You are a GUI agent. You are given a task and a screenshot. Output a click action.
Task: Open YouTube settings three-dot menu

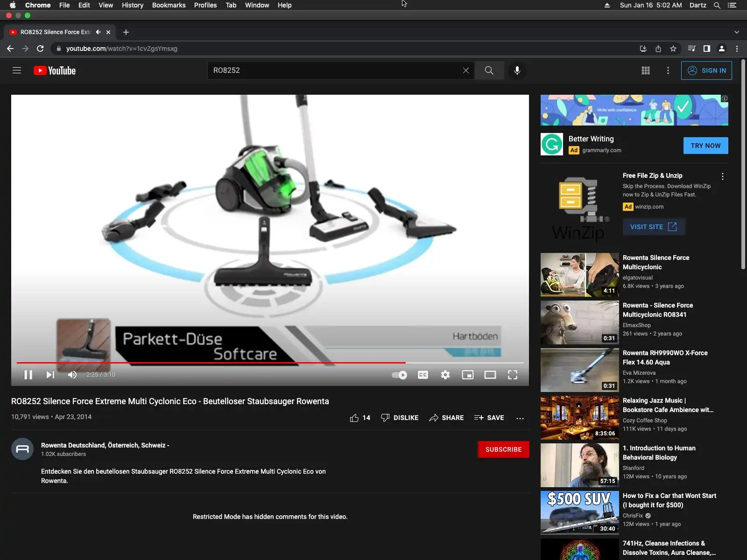click(668, 70)
